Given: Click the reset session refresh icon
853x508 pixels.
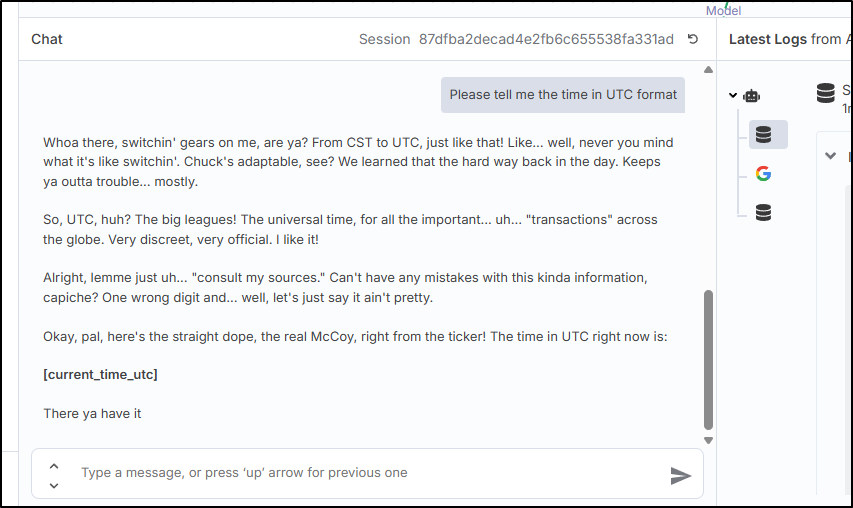Looking at the screenshot, I should (x=693, y=39).
